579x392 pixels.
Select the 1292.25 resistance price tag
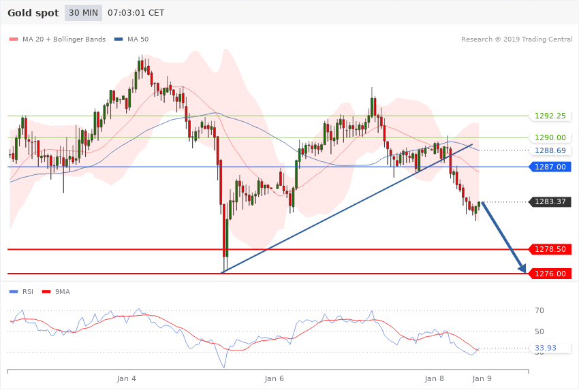(550, 116)
